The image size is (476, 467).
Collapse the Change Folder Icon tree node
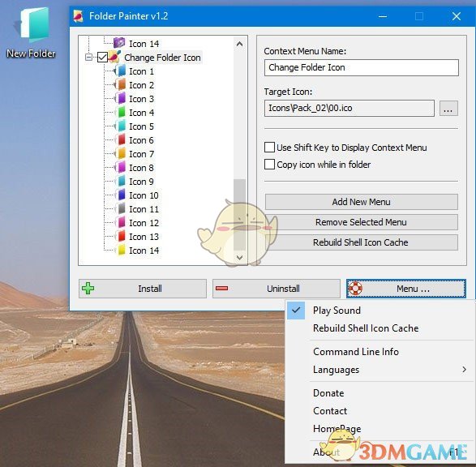[88, 57]
